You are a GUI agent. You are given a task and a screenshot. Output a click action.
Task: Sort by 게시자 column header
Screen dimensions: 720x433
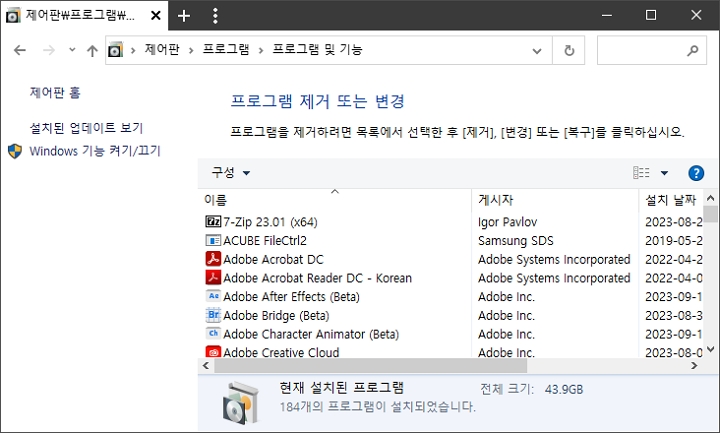tap(555, 200)
